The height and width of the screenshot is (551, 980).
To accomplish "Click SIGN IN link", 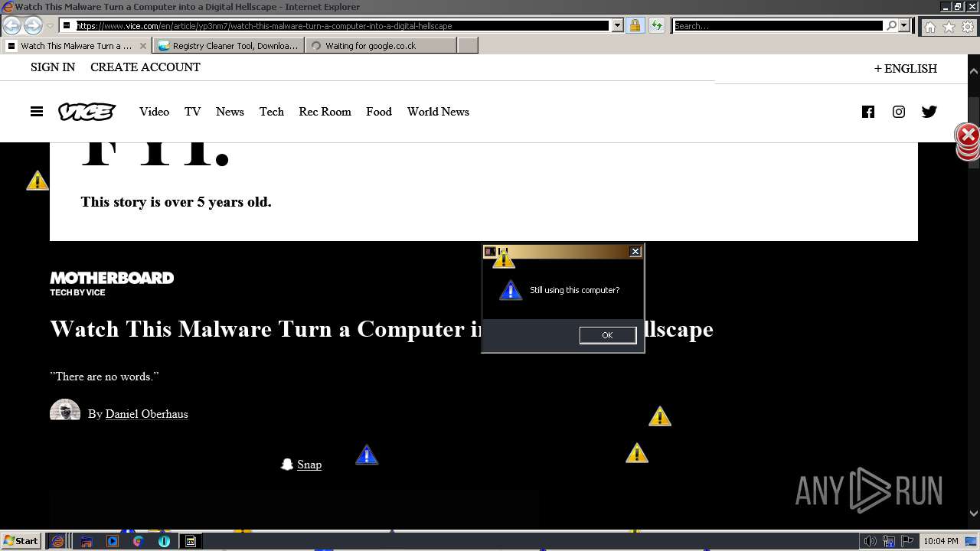I will coord(53,67).
